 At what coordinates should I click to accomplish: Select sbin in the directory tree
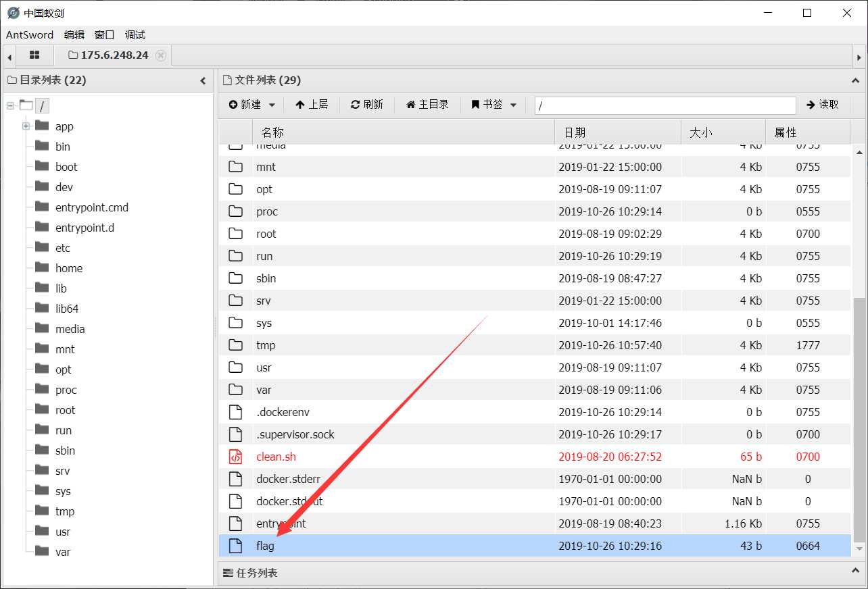point(65,451)
